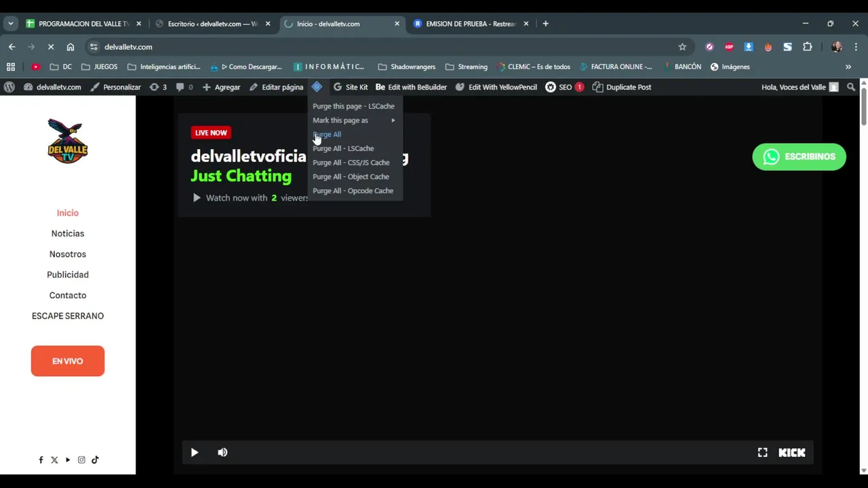Open the Chrome extensions puzzle icon
This screenshot has width=868, height=488.
click(807, 47)
